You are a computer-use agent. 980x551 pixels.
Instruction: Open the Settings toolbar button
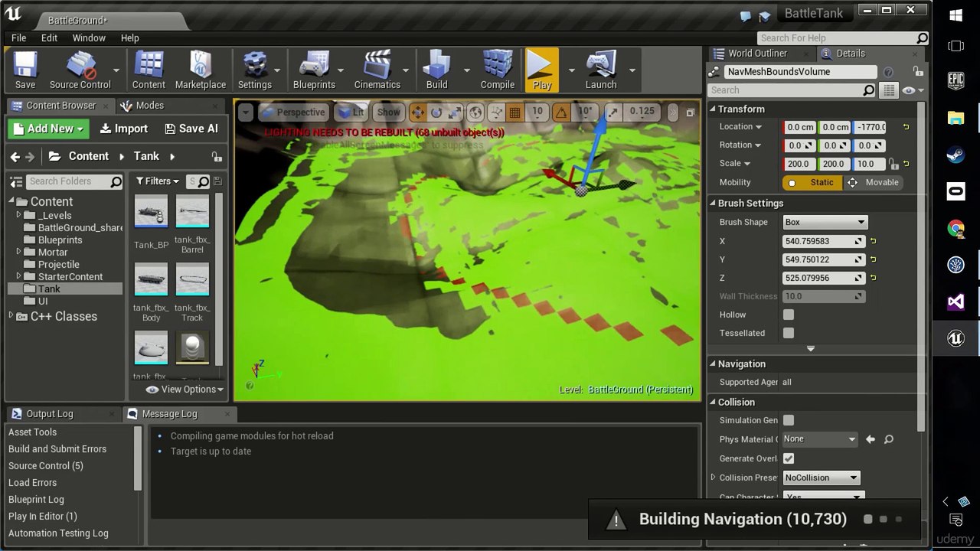click(254, 70)
